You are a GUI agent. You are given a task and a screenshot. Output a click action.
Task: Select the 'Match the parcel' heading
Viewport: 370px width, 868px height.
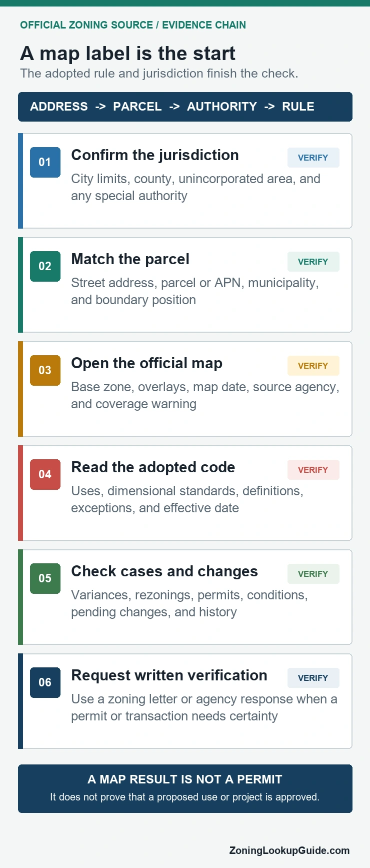click(x=130, y=259)
